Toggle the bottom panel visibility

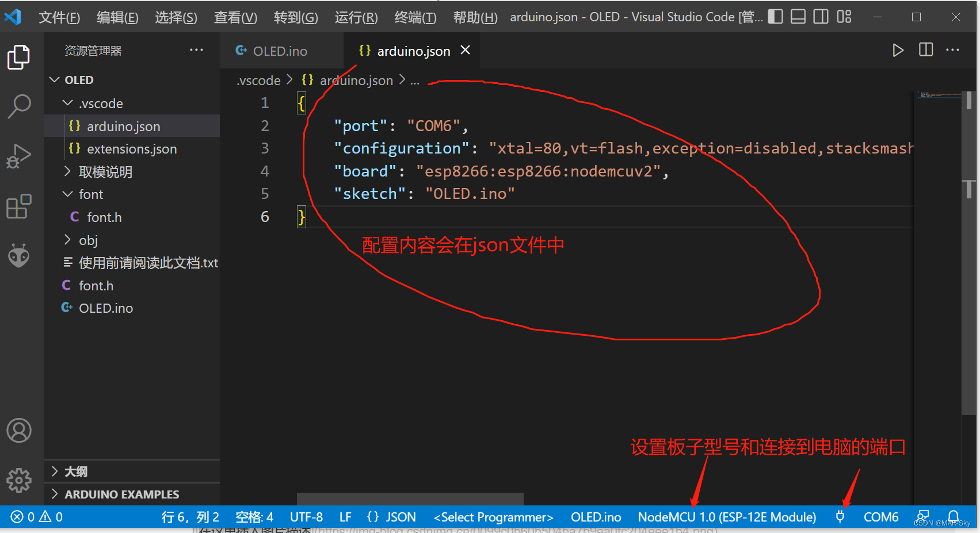coord(798,17)
